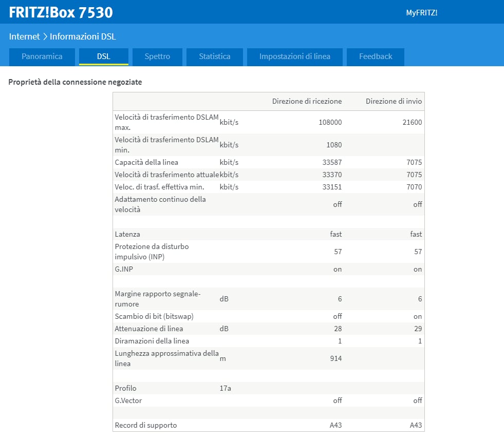Viewport: 504px width, 440px height.
Task: Click the FRITZ!Box 7530 logo title
Action: pos(61,12)
